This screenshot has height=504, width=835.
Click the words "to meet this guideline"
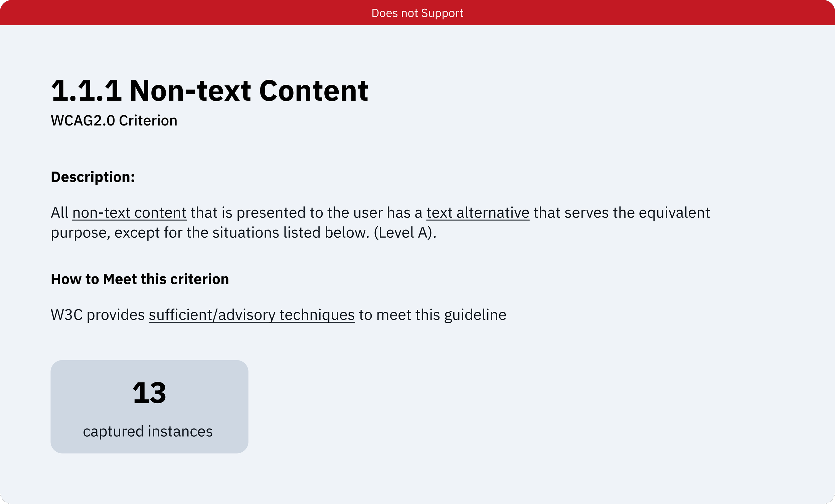tap(433, 315)
